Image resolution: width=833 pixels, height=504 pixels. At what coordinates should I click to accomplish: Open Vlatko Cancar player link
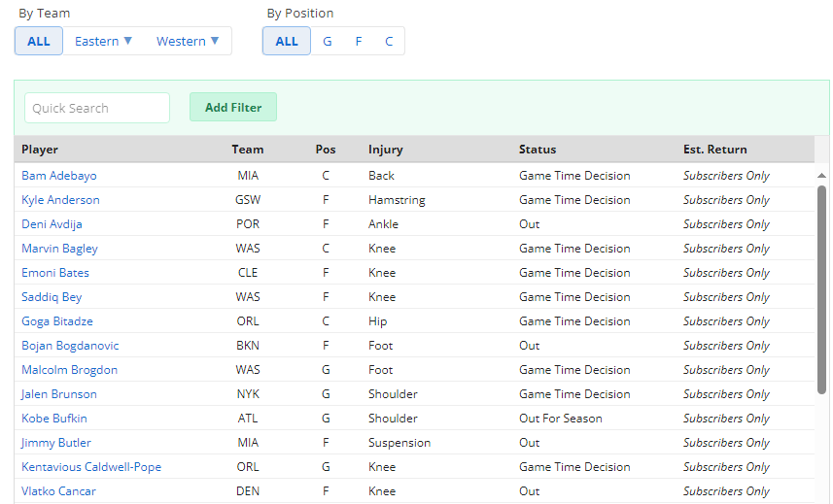tap(58, 491)
